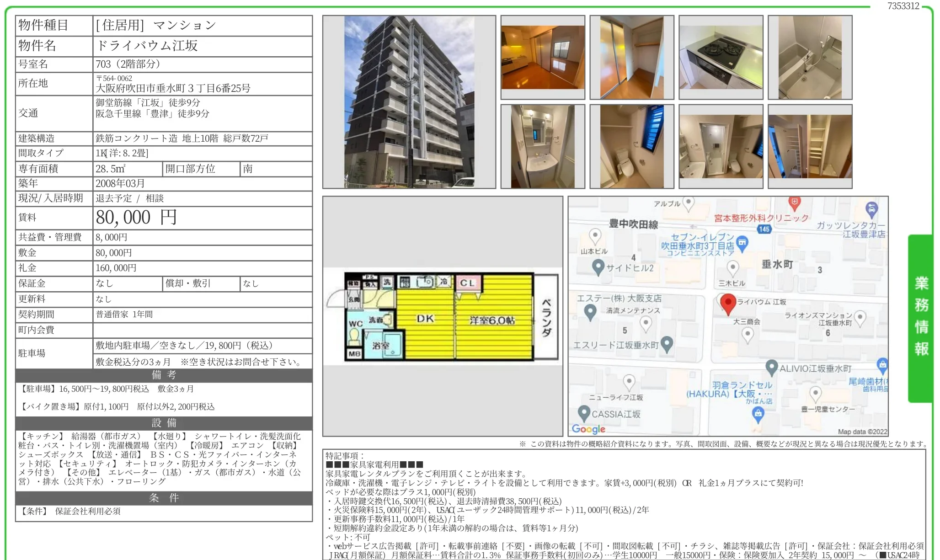Click the Map data ©2022 attribution
940x560 pixels.
click(x=862, y=432)
